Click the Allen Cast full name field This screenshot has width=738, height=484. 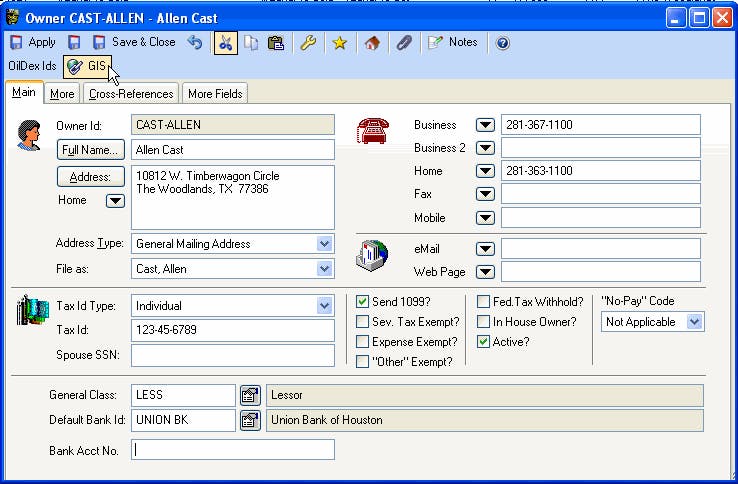tap(233, 150)
